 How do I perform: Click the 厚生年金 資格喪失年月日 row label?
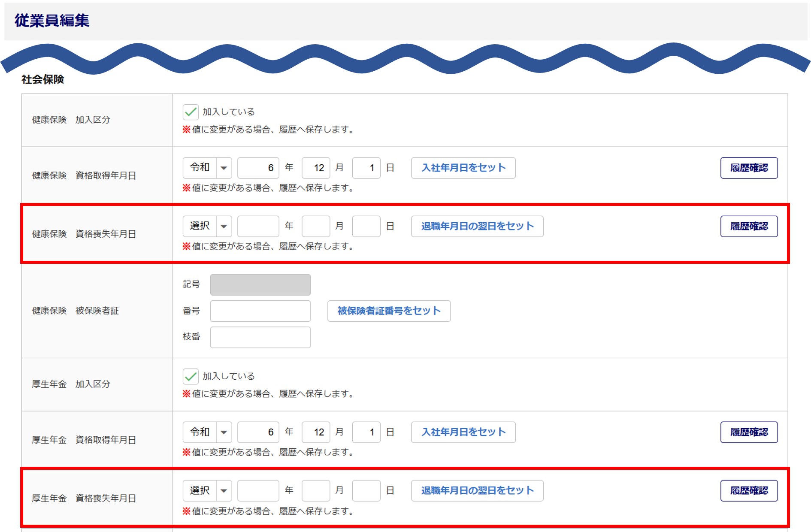click(x=84, y=498)
